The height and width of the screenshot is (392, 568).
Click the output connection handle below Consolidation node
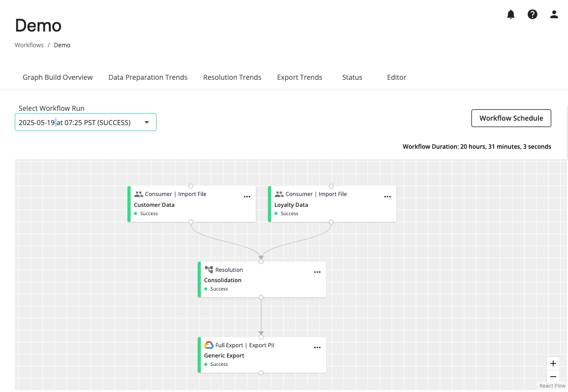(x=261, y=297)
